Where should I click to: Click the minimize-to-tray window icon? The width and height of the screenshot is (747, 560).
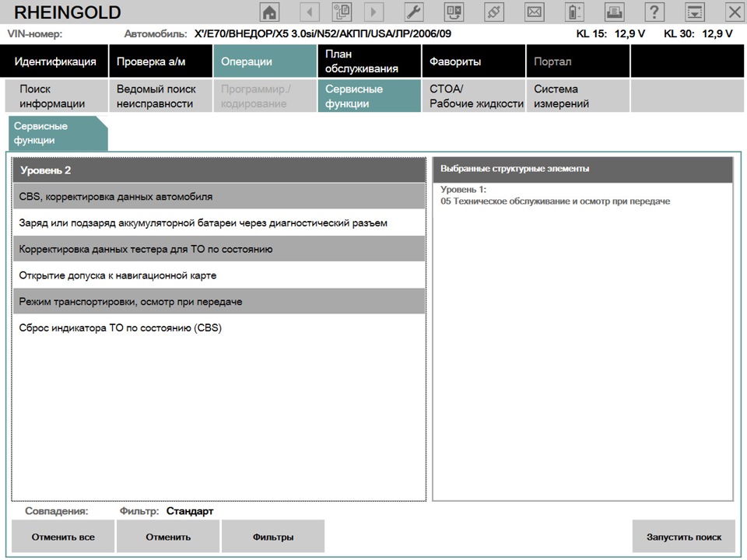[x=695, y=12]
